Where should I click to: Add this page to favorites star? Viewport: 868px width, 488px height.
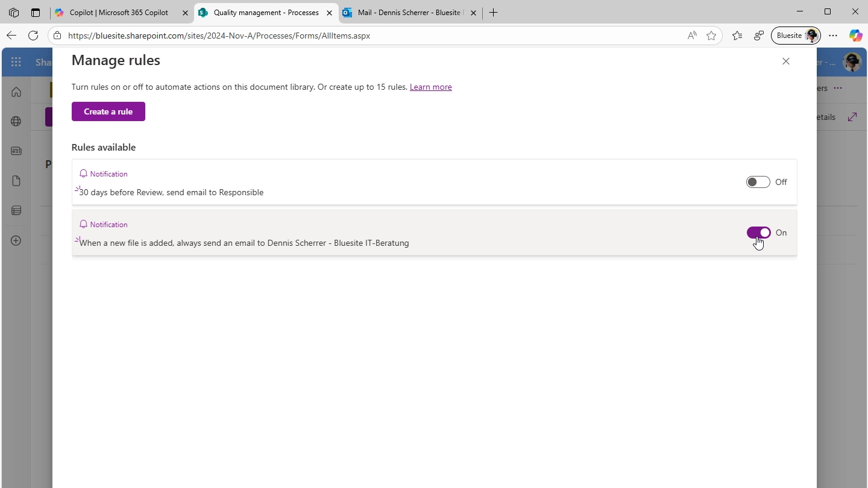(x=711, y=36)
